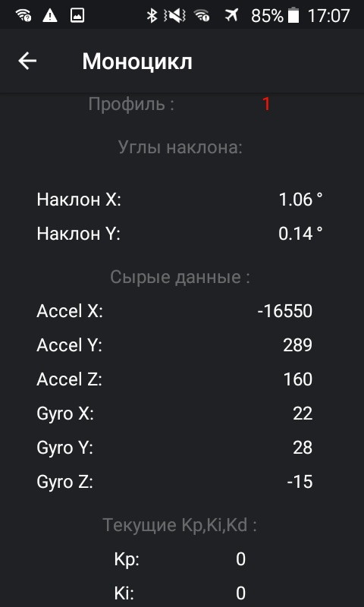This screenshot has height=607, width=364.
Task: Tap the Gyro X value 22
Action: click(x=303, y=414)
